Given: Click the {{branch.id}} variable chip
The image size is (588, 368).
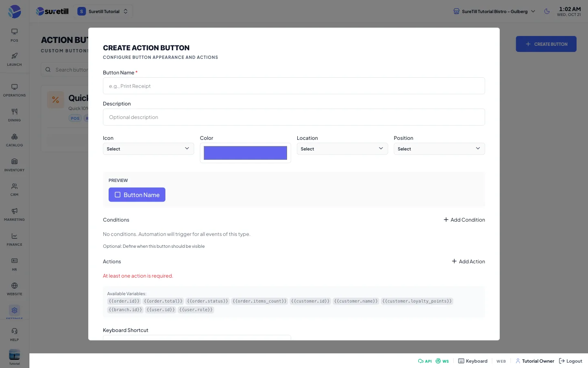Looking at the screenshot, I should [125, 310].
